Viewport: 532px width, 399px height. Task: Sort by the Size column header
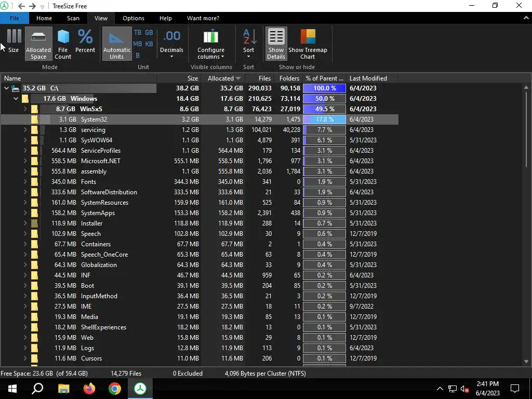[179, 78]
